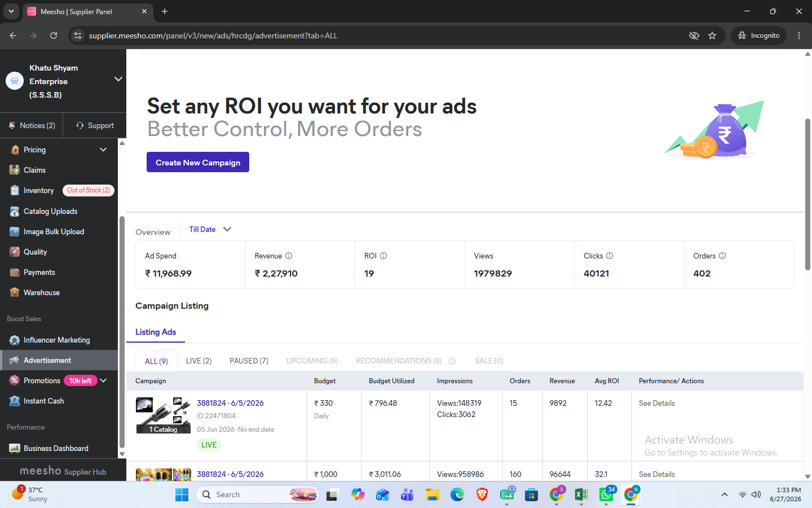The height and width of the screenshot is (508, 812).
Task: See Details for campaign with 15 orders
Action: click(x=657, y=403)
